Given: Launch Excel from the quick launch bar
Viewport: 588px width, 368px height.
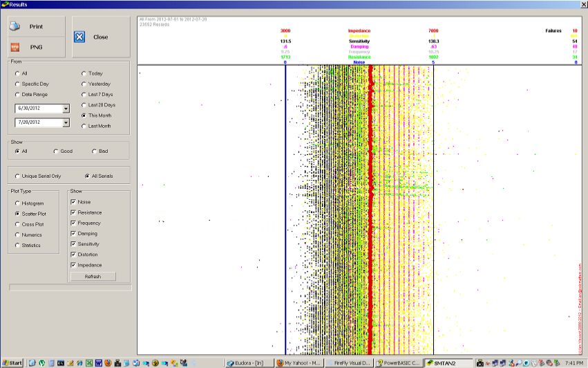Looking at the screenshot, I should (x=89, y=363).
